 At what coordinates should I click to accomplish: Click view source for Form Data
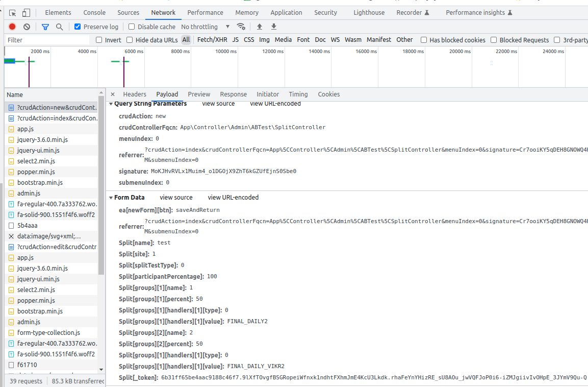pyautogui.click(x=176, y=197)
